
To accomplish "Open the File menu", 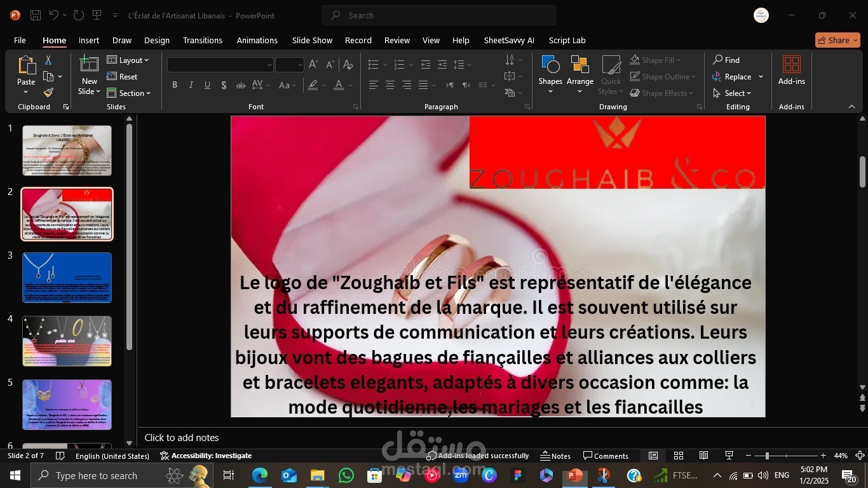I will (20, 40).
